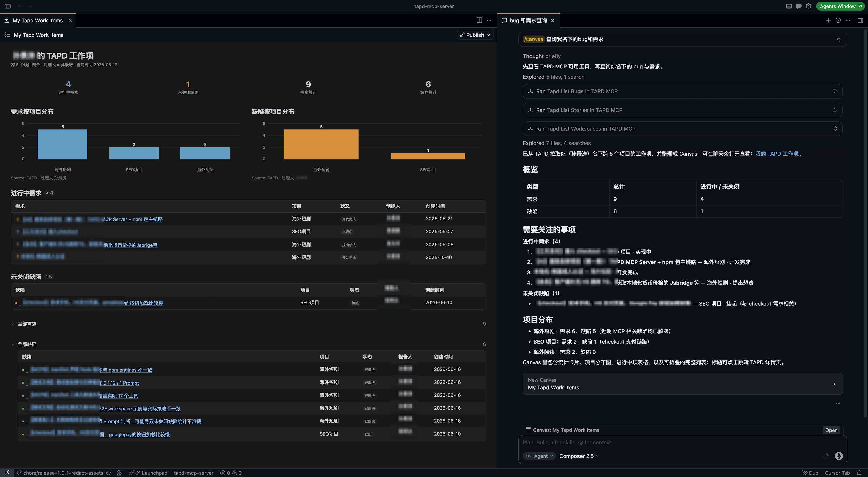The height and width of the screenshot is (477, 868).
Task: Expand Explored 5 files, 1 search
Action: (x=553, y=77)
